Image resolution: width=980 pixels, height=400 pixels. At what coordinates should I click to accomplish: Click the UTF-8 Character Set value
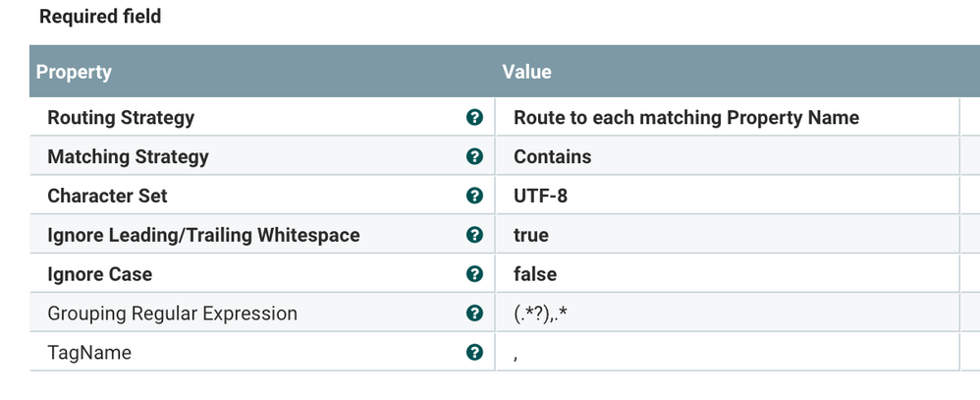click(x=540, y=197)
